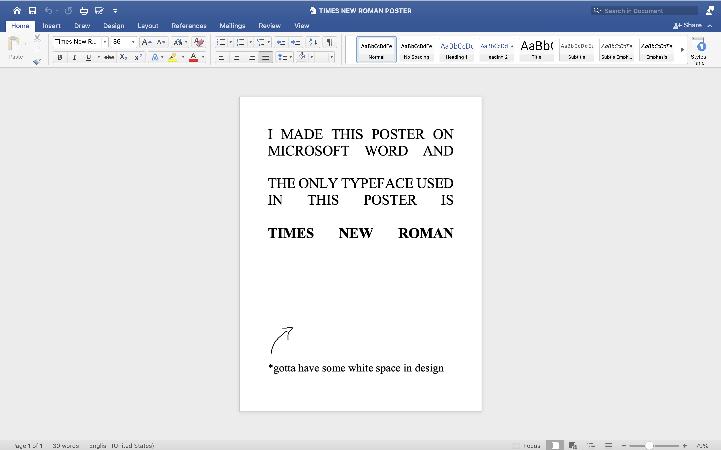The image size is (721, 450).
Task: Print the document using the printer icon
Action: pos(84,10)
